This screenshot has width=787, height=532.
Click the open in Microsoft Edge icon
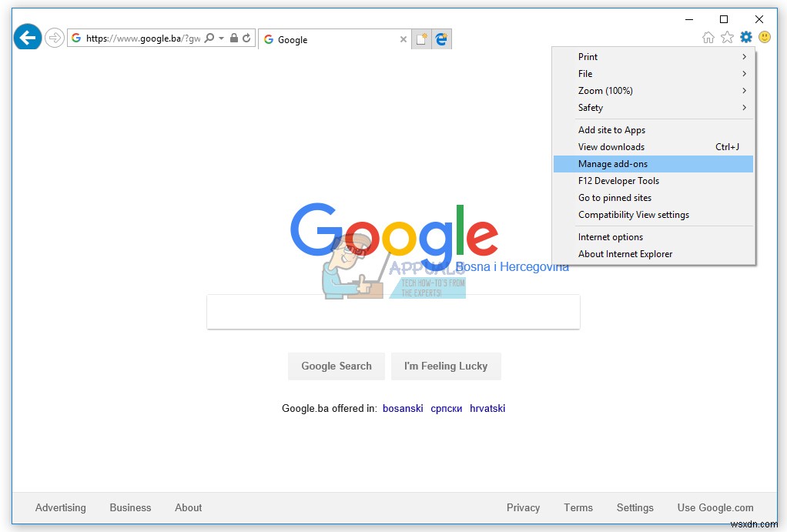pyautogui.click(x=441, y=38)
